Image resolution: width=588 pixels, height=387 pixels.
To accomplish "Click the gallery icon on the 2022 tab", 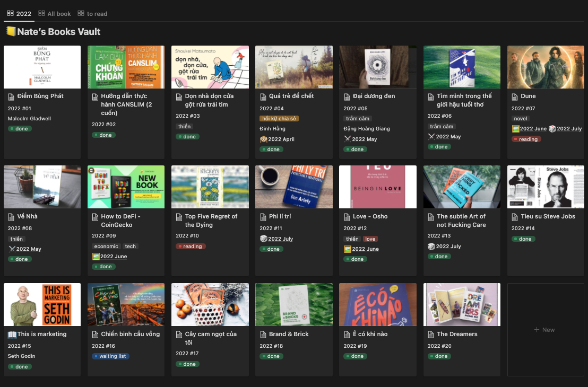I will 10,14.
